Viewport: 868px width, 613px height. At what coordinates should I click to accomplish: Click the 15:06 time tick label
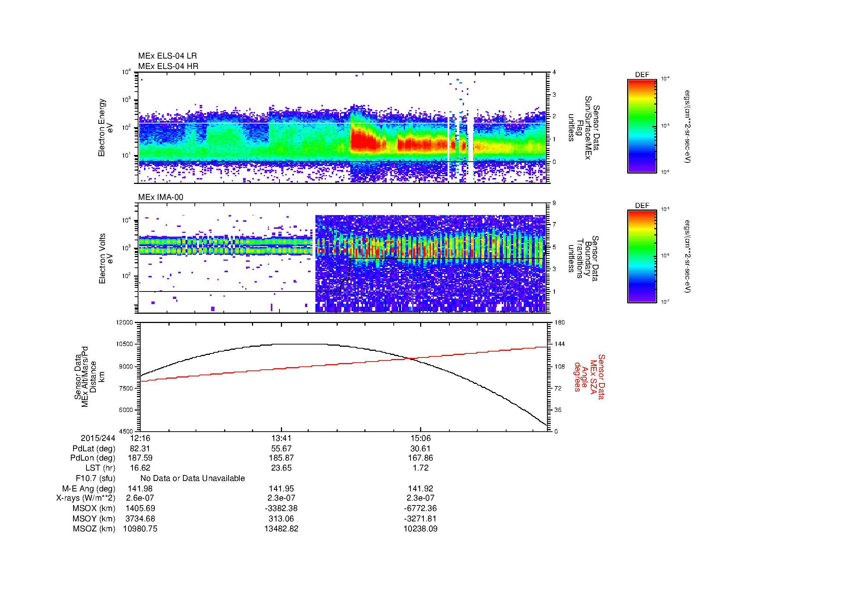pos(420,438)
